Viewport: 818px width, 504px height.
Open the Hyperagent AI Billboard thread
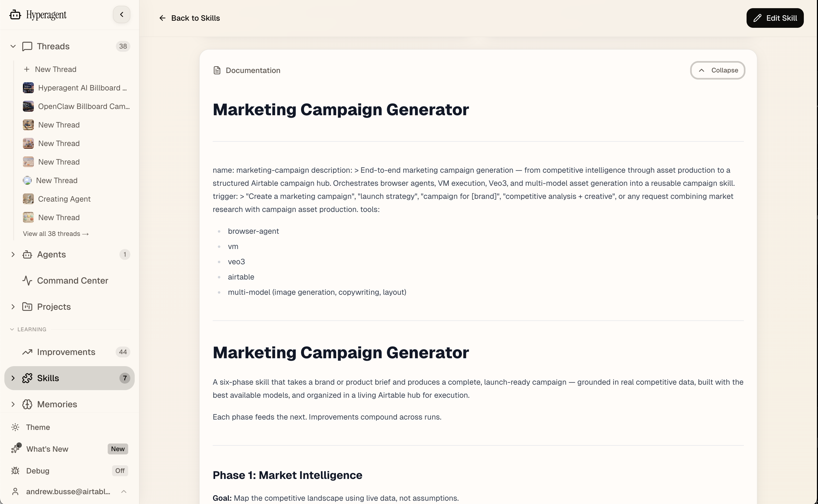(x=82, y=88)
